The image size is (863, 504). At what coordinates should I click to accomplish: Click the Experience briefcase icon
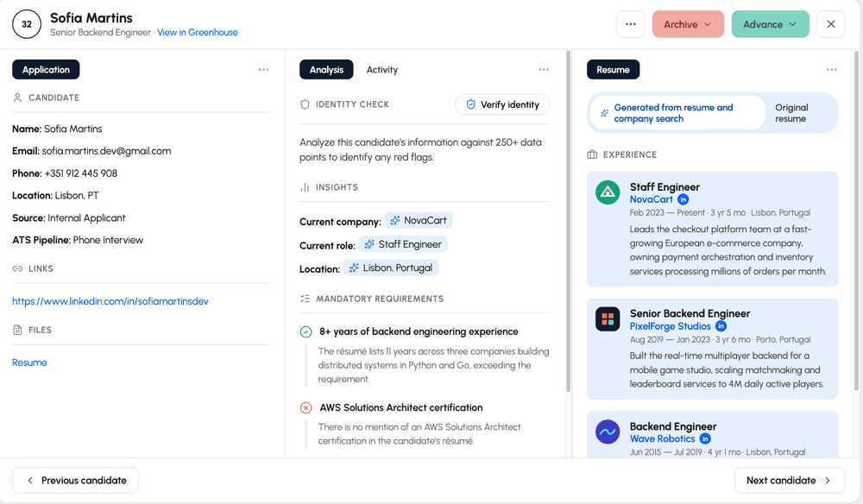592,154
